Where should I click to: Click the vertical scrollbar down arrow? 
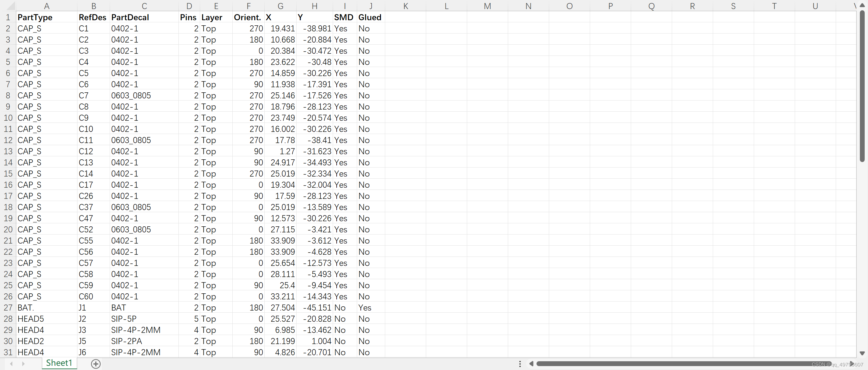(862, 353)
